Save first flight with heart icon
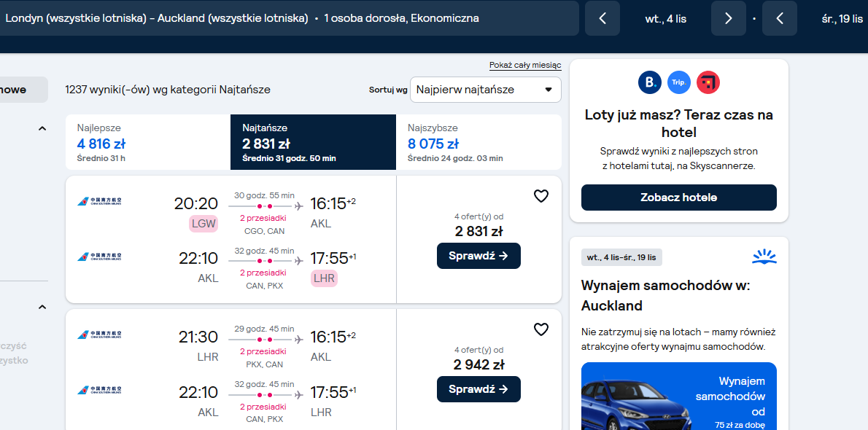 coord(540,196)
